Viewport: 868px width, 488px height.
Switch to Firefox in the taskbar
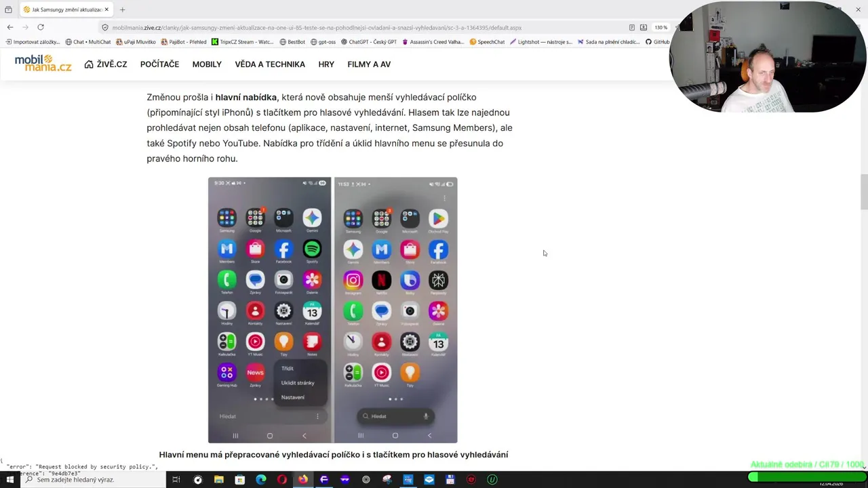[x=303, y=479]
